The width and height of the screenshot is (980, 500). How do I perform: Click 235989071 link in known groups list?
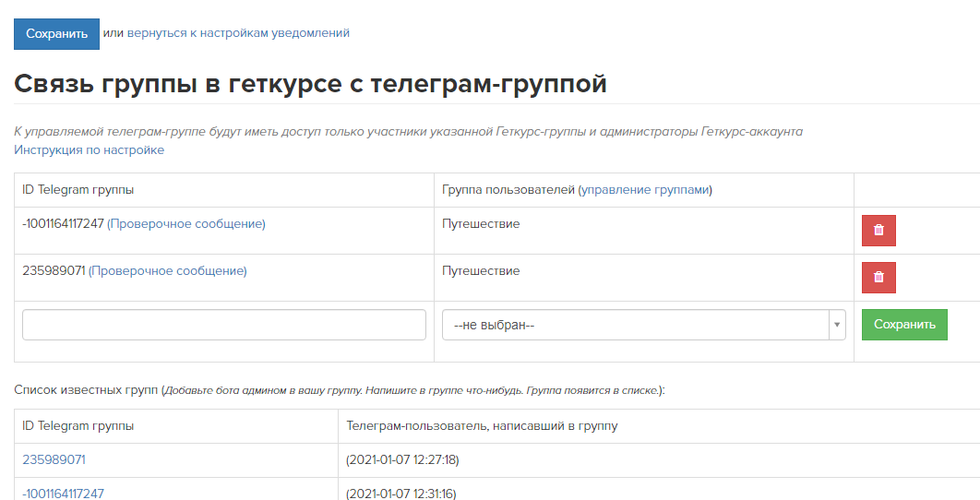click(x=54, y=460)
